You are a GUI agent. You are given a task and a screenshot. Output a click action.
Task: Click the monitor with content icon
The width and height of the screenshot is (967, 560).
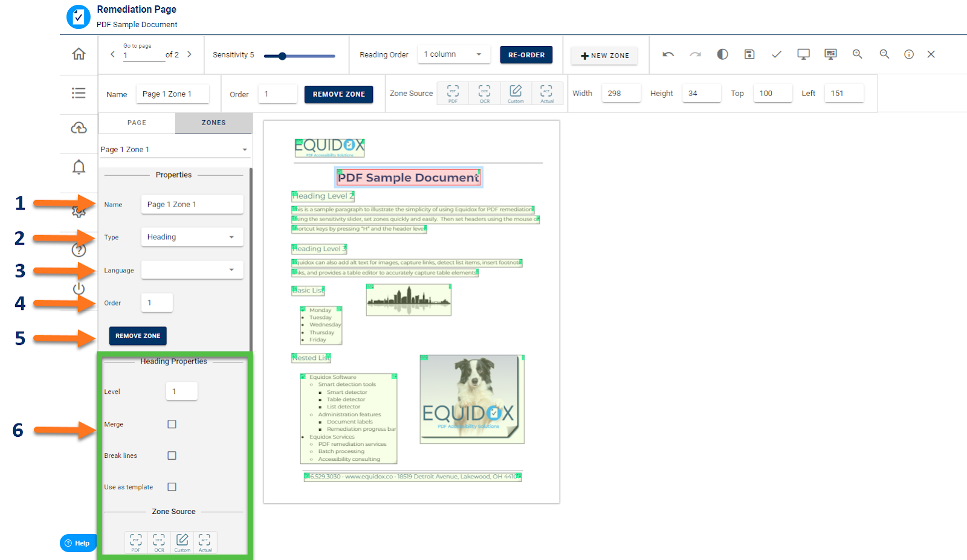[830, 54]
